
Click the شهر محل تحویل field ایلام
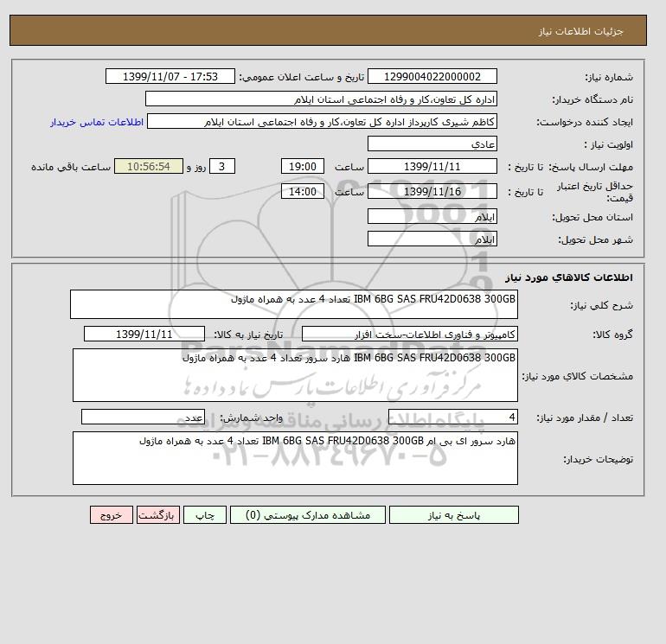click(x=432, y=239)
